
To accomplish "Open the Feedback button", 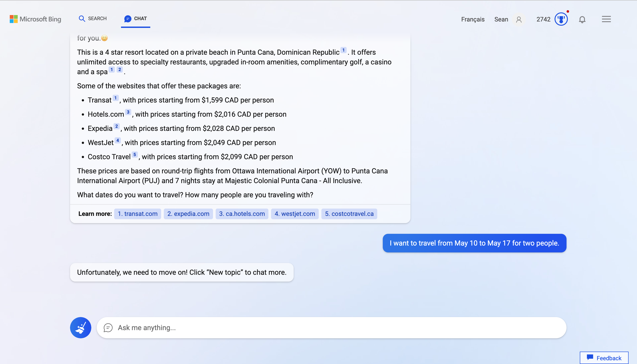I will pyautogui.click(x=604, y=358).
